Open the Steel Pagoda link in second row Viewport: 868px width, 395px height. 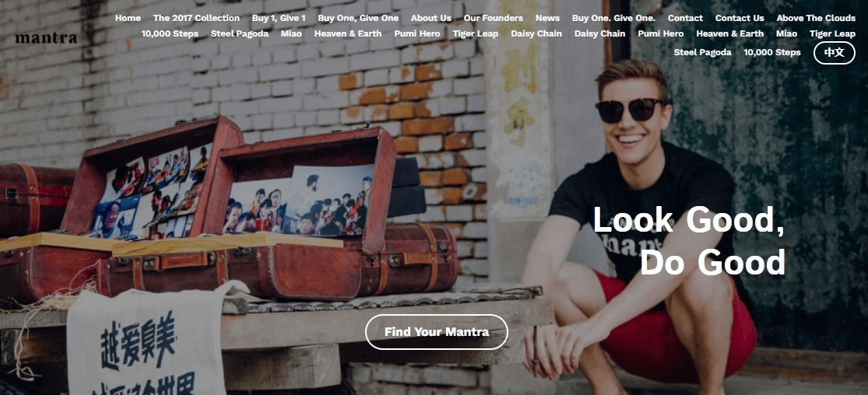point(240,33)
